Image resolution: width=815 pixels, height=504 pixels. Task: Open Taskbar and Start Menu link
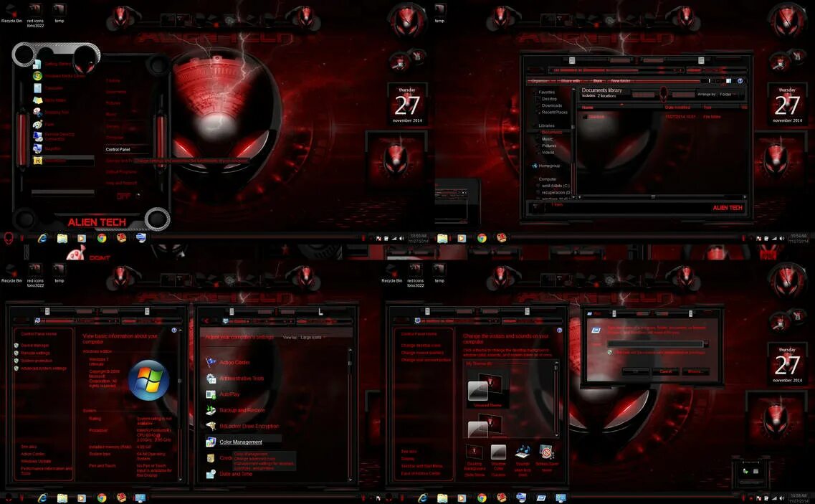tap(421, 466)
